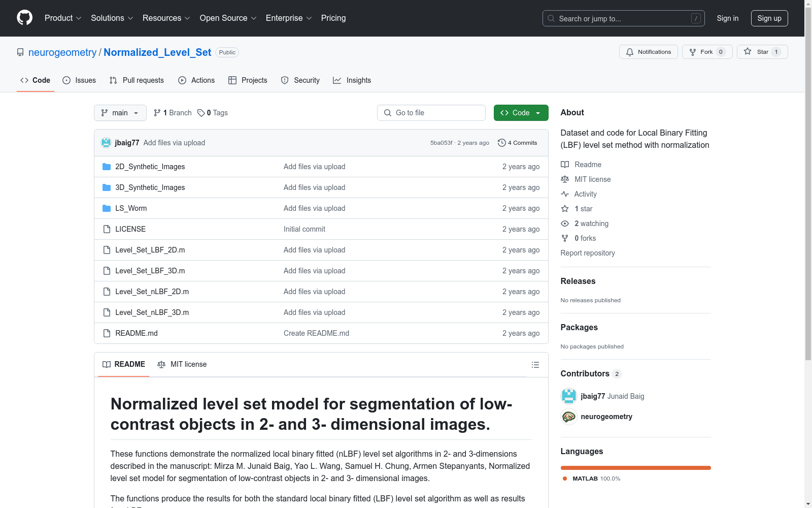Viewport: 812px width, 508px height.
Task: Expand the Product menu
Action: 63,18
